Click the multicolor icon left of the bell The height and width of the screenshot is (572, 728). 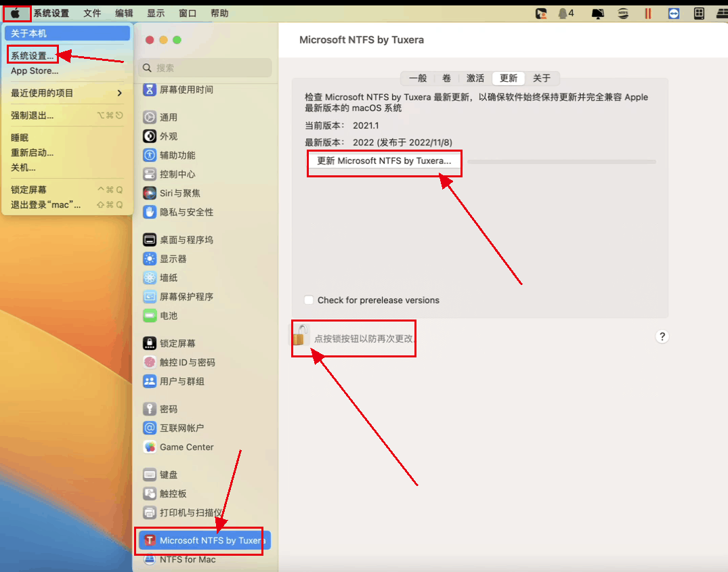click(x=541, y=14)
